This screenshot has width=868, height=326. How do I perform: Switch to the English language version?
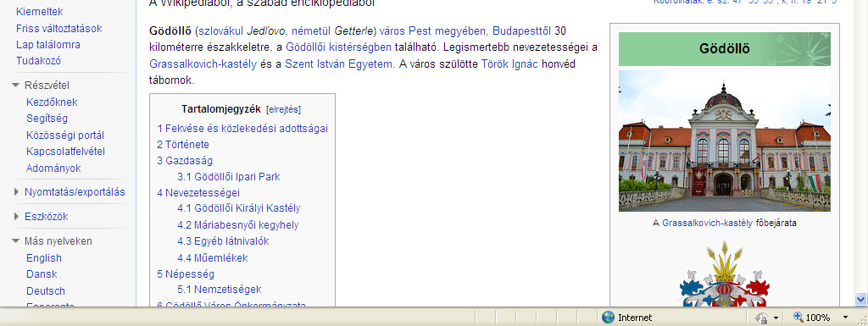(x=44, y=258)
